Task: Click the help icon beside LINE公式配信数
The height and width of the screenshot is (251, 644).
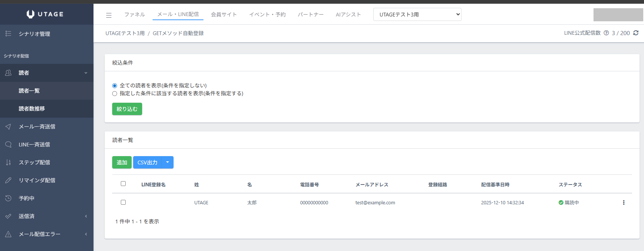Action: [606, 33]
